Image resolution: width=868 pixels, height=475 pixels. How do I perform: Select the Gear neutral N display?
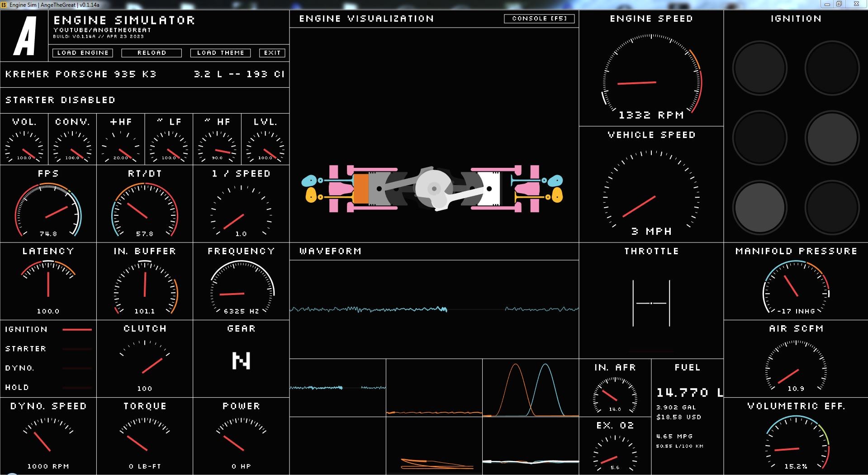coord(241,361)
